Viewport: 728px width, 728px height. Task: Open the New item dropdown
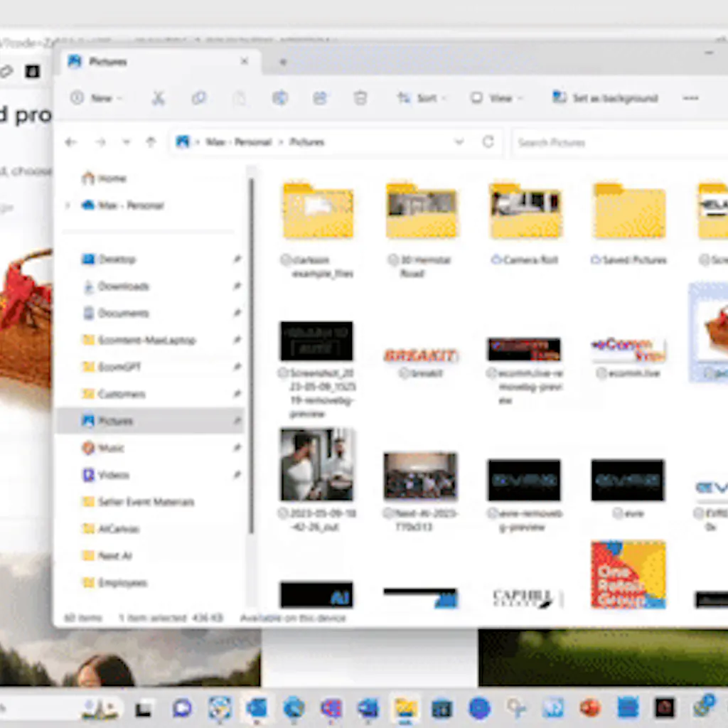tap(96, 98)
